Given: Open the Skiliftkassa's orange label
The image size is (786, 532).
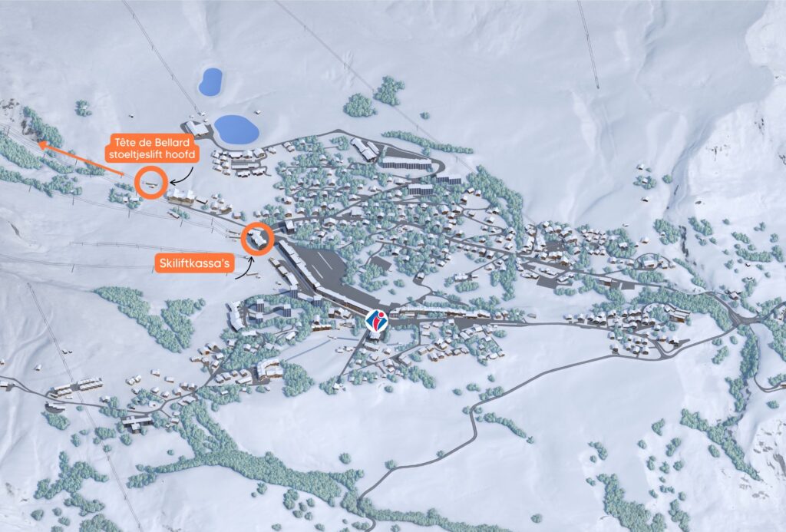Looking at the screenshot, I should point(194,263).
